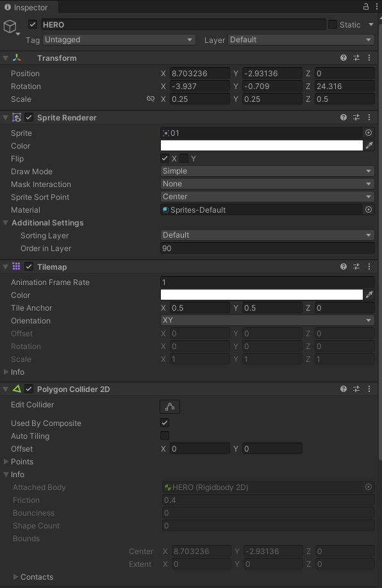Click the HERO GameObject cube icon
The width and height of the screenshot is (382, 588).
pos(10,26)
